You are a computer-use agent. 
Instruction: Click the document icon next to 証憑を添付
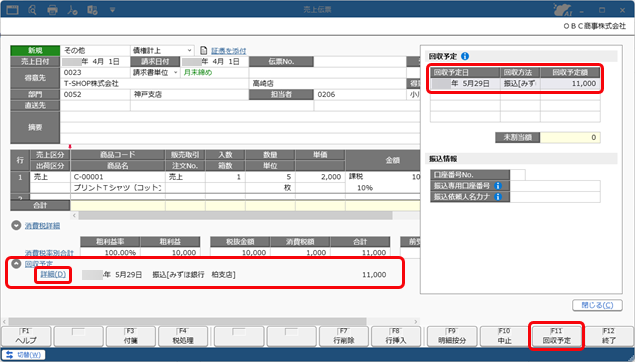204,51
